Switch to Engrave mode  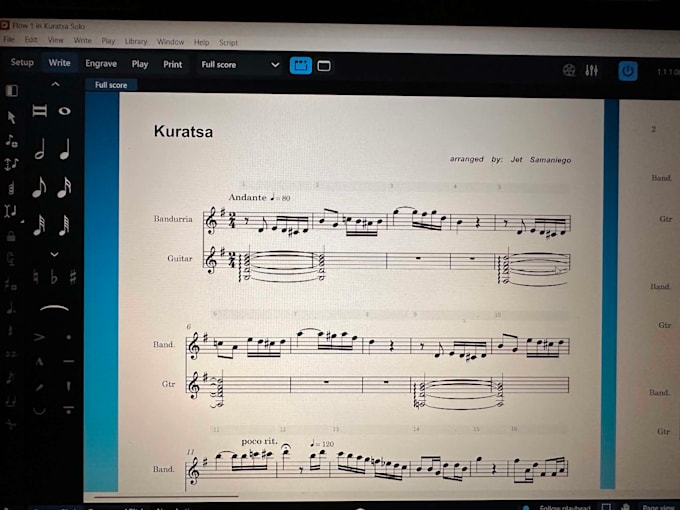pyautogui.click(x=101, y=64)
